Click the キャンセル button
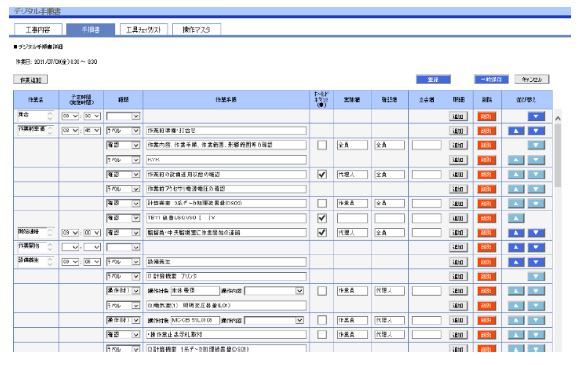Viewport: 578px width, 365px height. click(532, 79)
